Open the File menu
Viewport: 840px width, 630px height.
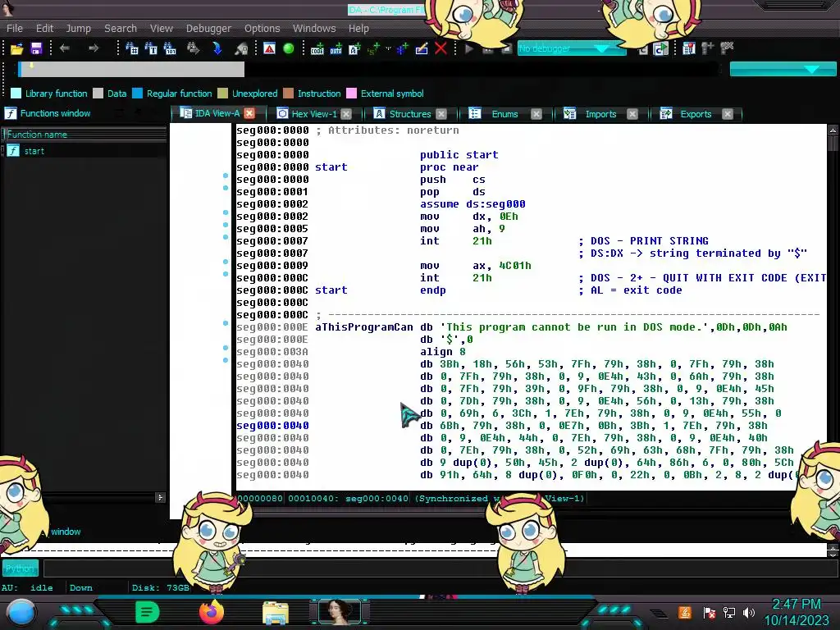tap(15, 29)
